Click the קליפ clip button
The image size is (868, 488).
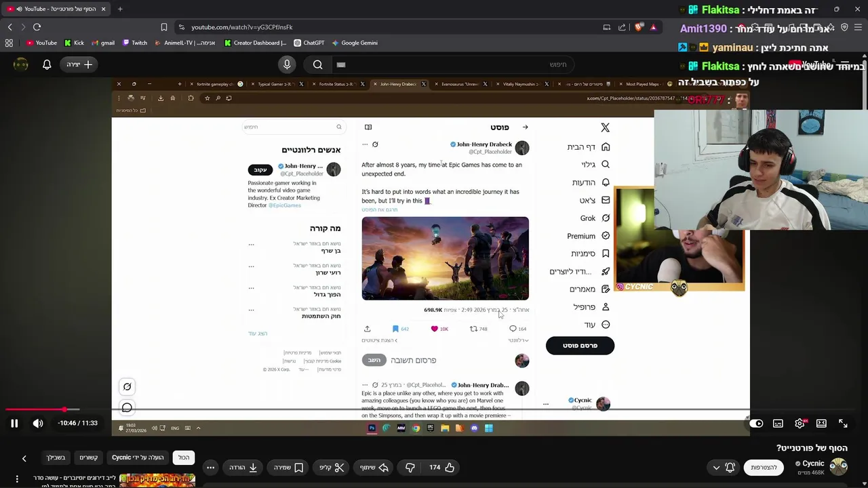click(332, 468)
